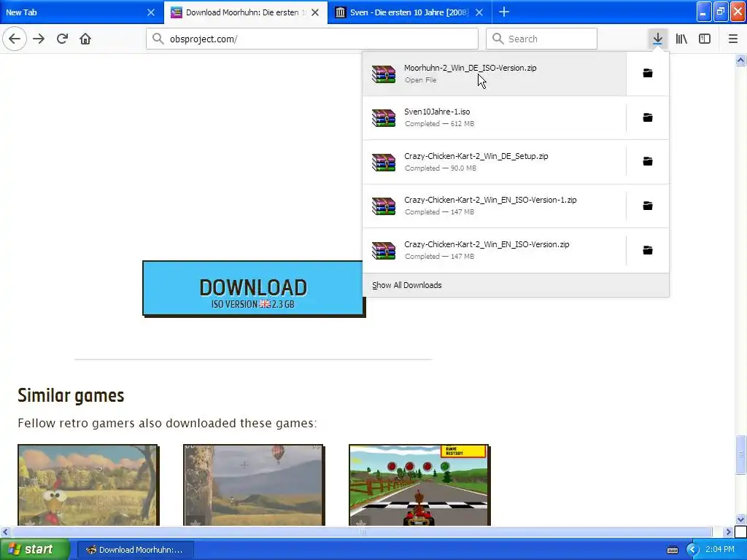This screenshot has height=560, width=747.
Task: Open folder for Moorhuhn-2_Win_DE_ISO-Version.zip
Action: (648, 73)
